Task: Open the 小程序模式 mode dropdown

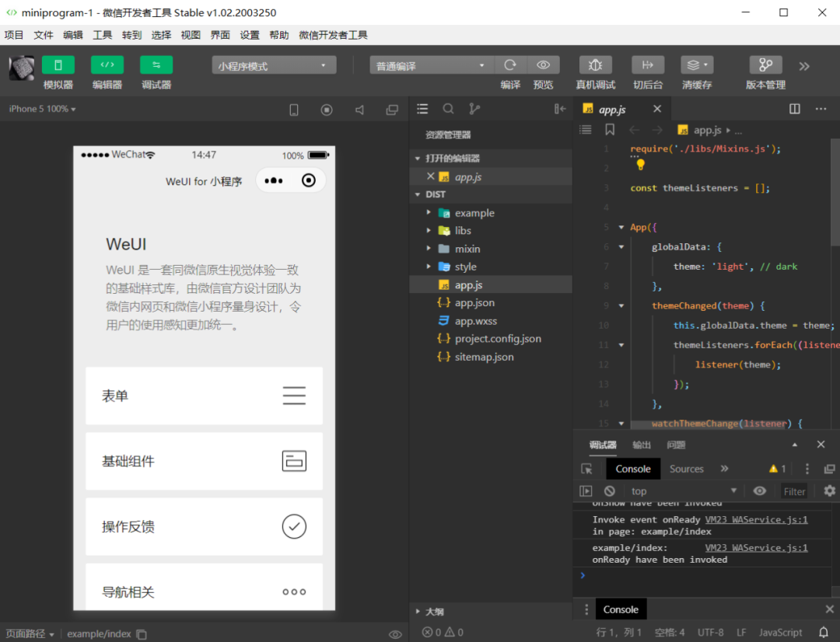Action: pyautogui.click(x=274, y=65)
